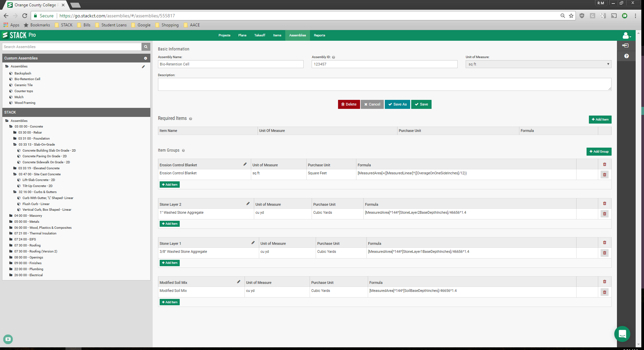644x350 pixels.
Task: Show Item Groups help tooltip icon
Action: (183, 151)
